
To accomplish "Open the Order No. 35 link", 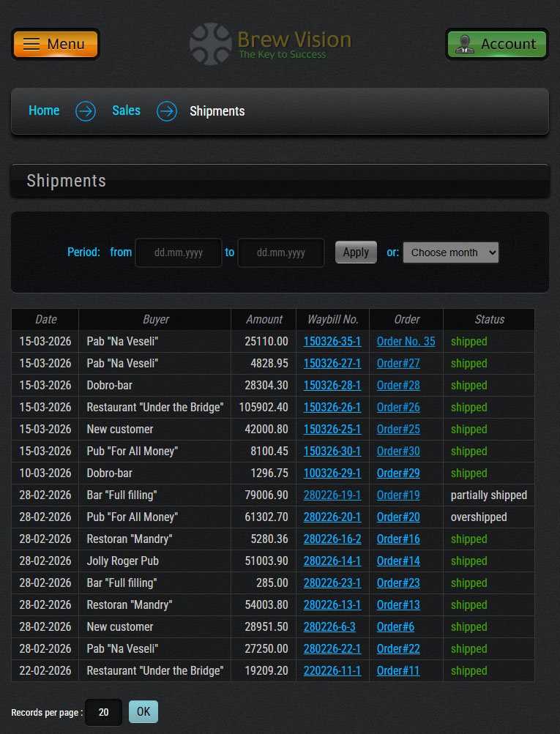I will point(406,341).
